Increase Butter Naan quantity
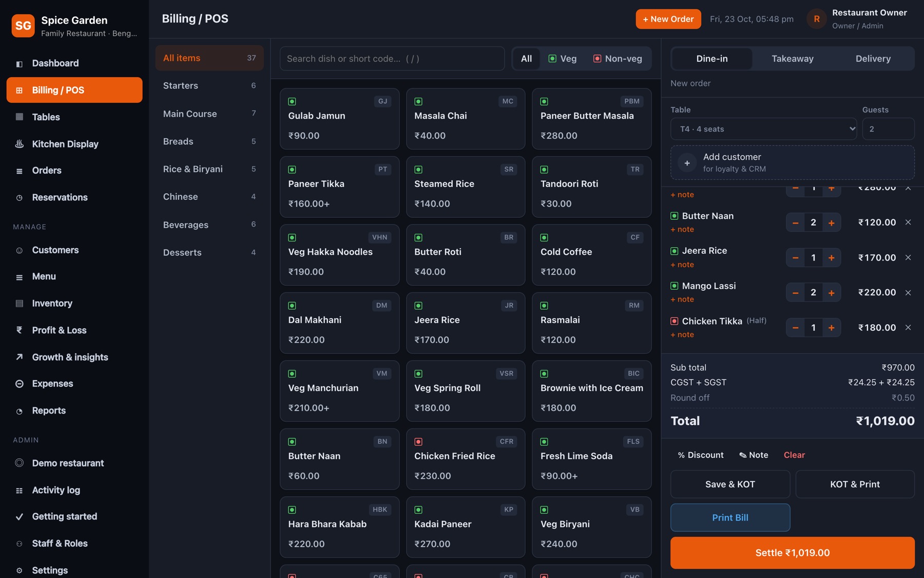Viewport: 924px width, 578px height. [831, 222]
